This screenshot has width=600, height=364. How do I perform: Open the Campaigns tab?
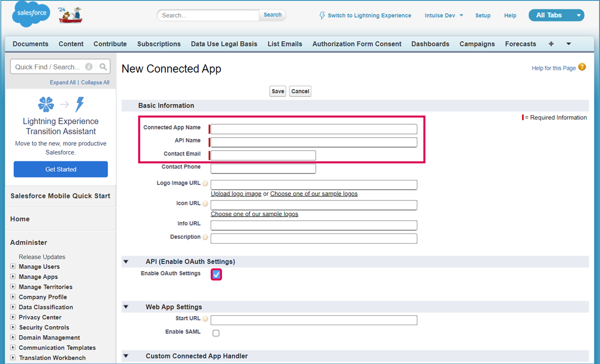477,44
